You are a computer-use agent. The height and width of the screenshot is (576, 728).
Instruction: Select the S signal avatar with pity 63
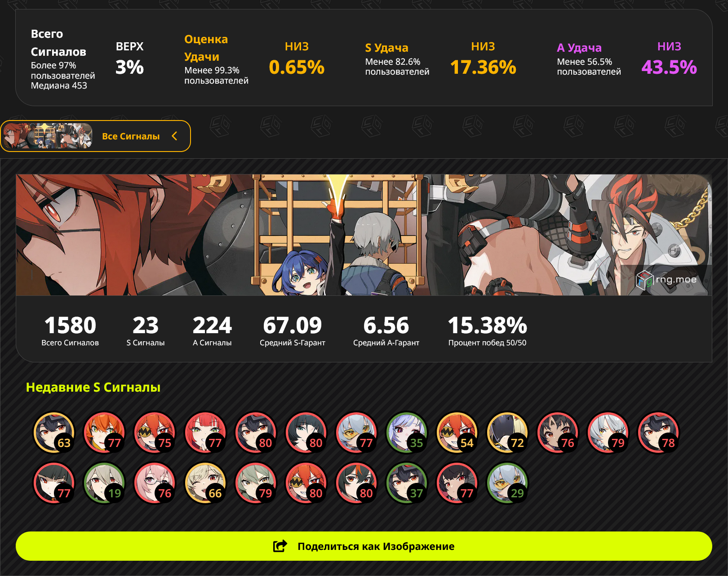pos(54,433)
